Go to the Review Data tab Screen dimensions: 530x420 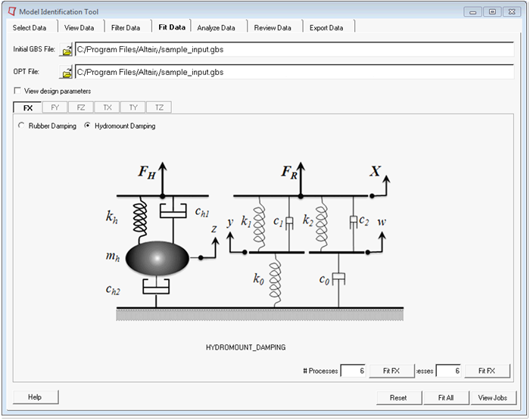[x=273, y=28]
